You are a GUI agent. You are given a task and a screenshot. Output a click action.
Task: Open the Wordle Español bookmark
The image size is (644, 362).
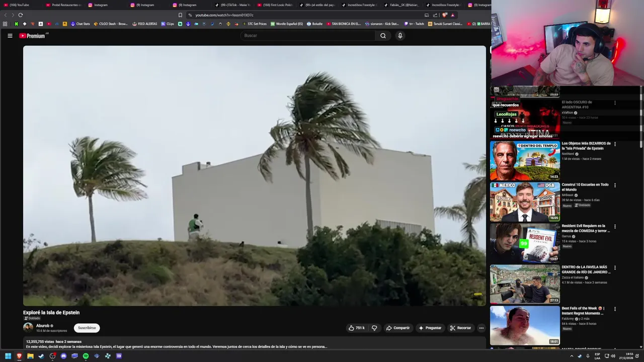287,24
